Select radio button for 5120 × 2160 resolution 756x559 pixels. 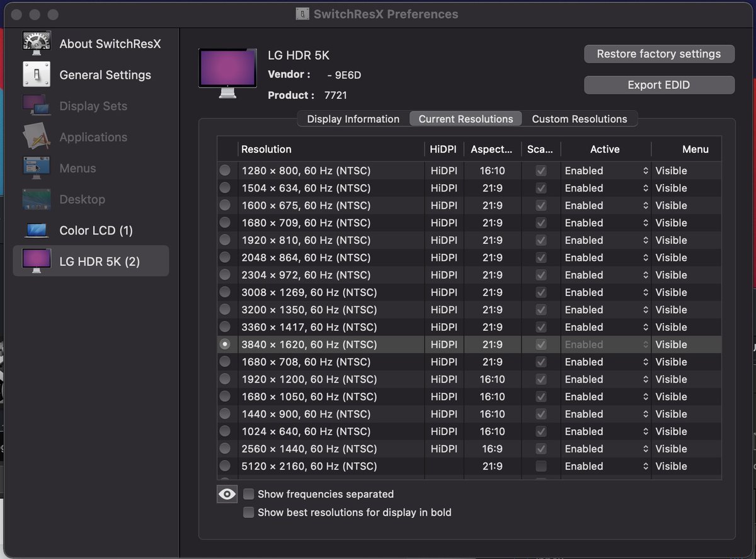(225, 466)
